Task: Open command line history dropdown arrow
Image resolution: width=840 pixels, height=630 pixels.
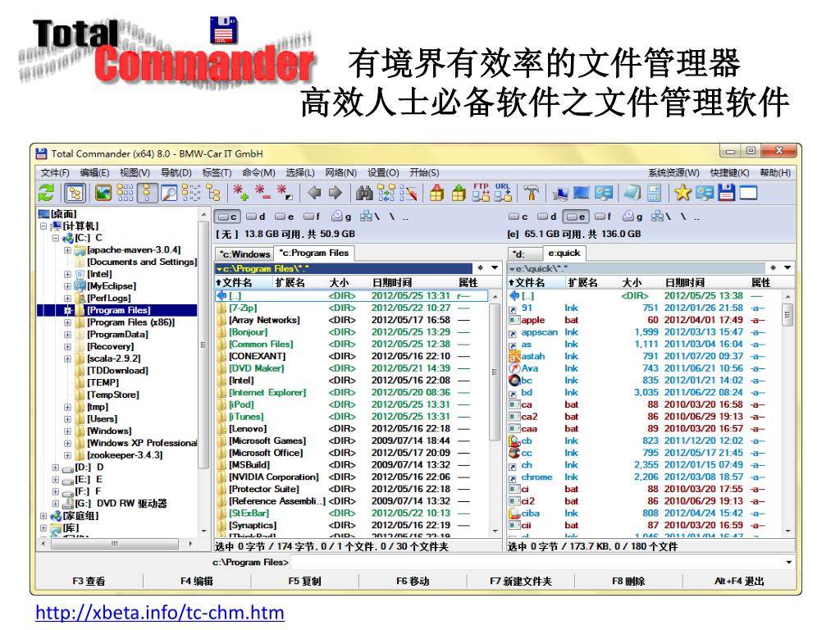Action: [788, 563]
